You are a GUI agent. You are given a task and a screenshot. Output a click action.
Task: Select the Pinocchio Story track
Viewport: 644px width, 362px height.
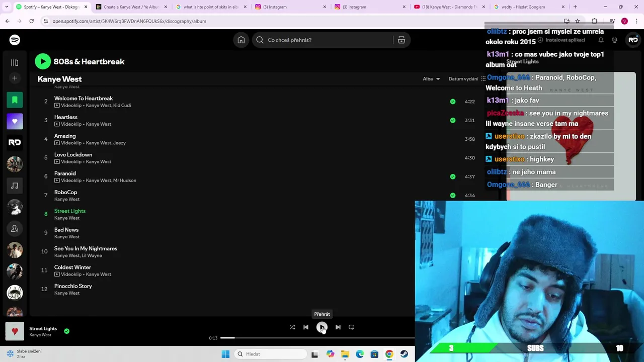click(x=73, y=286)
